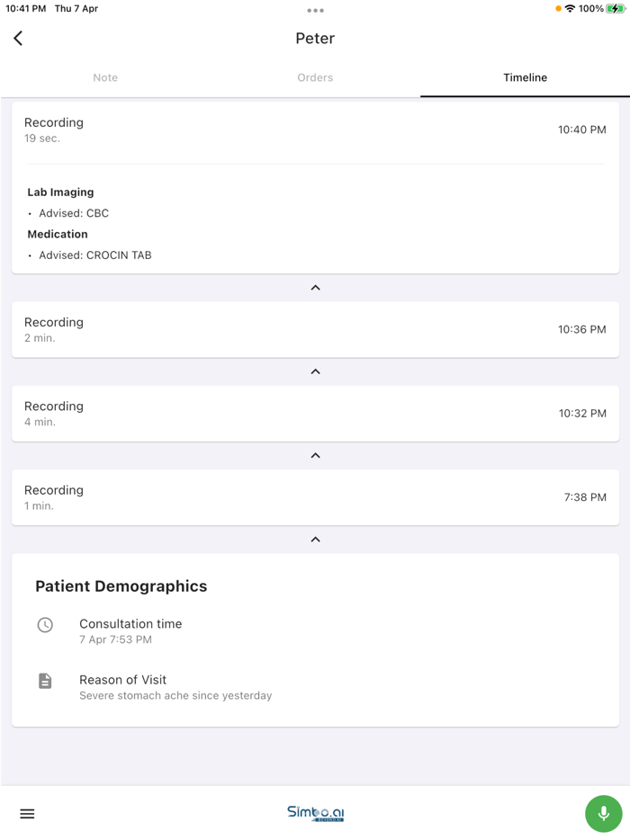Tap the battery status icon
Viewport: 630px width, 840px height.
[616, 9]
